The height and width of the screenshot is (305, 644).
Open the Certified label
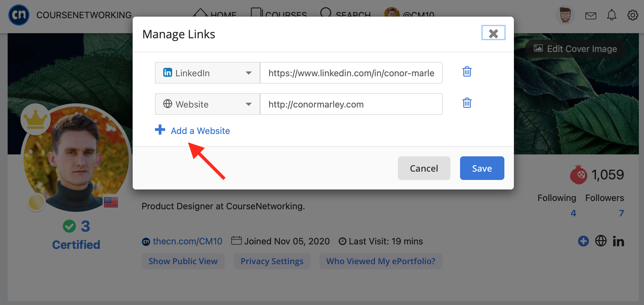click(x=76, y=245)
